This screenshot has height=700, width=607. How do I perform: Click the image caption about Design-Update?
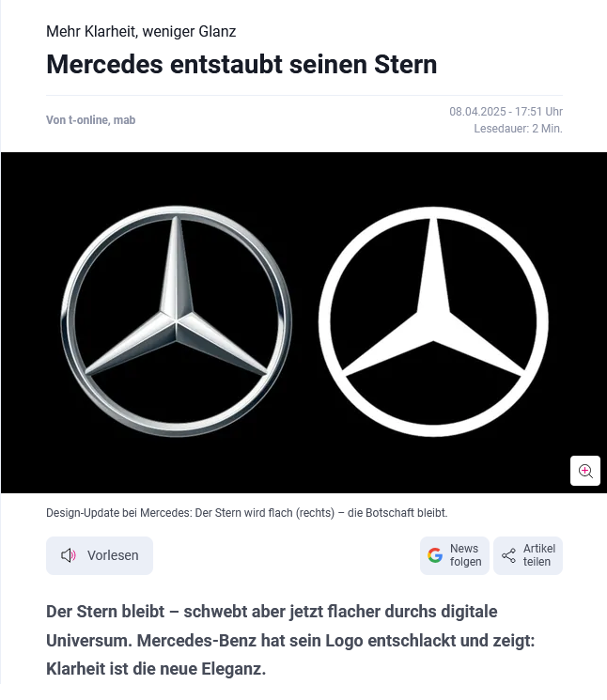click(247, 513)
